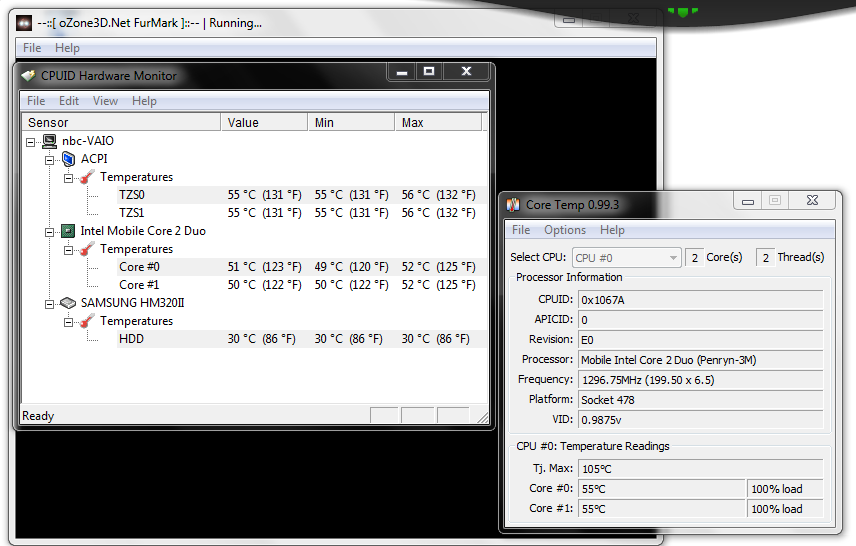Click the Value column header
Viewport: 856px width, 546px height.
coord(264,122)
